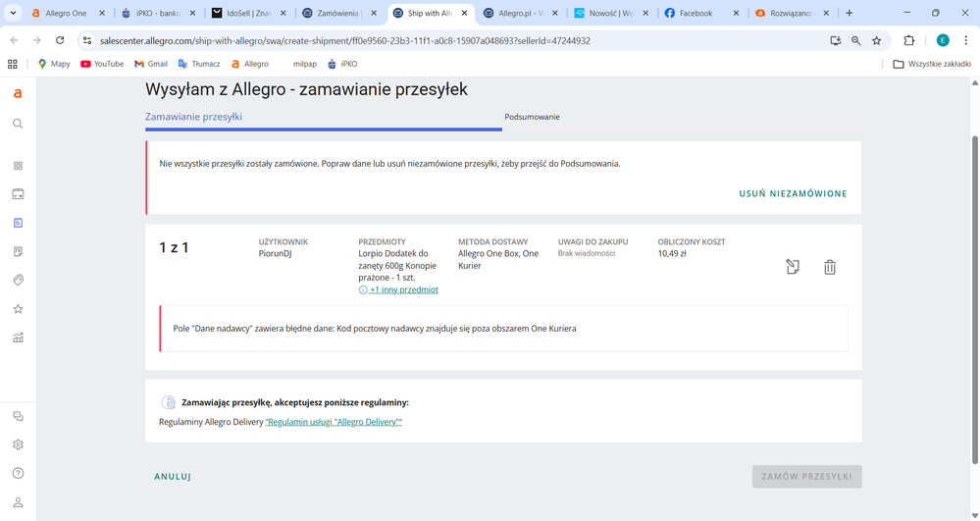Open browser extensions puzzle icon
This screenshot has width=980, height=521.
click(x=908, y=40)
